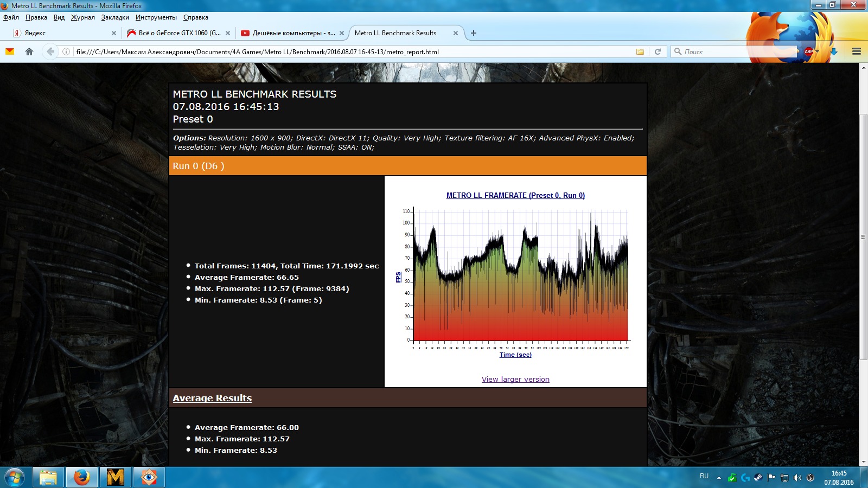Open the volume speaker tray icon
This screenshot has height=488, width=868.
coord(797,478)
